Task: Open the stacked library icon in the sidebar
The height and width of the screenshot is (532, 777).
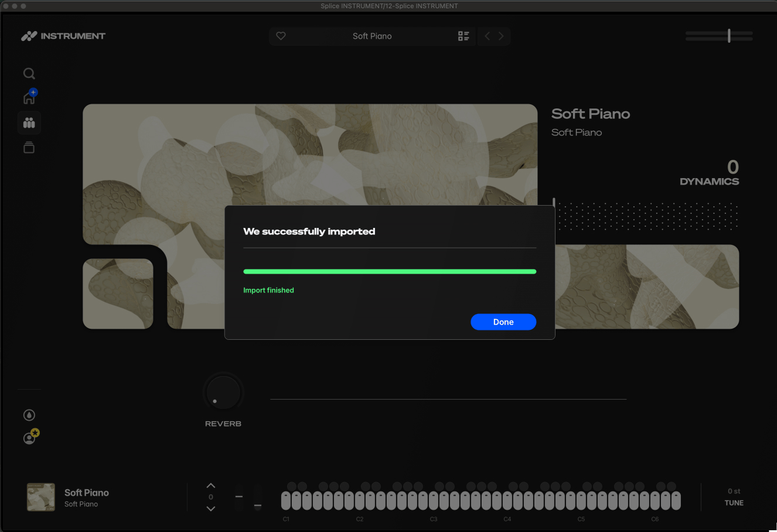Action: tap(29, 148)
